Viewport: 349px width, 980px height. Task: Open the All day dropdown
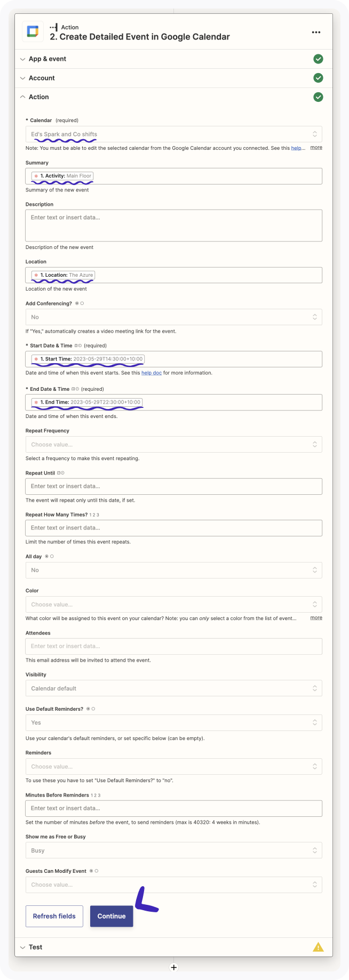[173, 570]
